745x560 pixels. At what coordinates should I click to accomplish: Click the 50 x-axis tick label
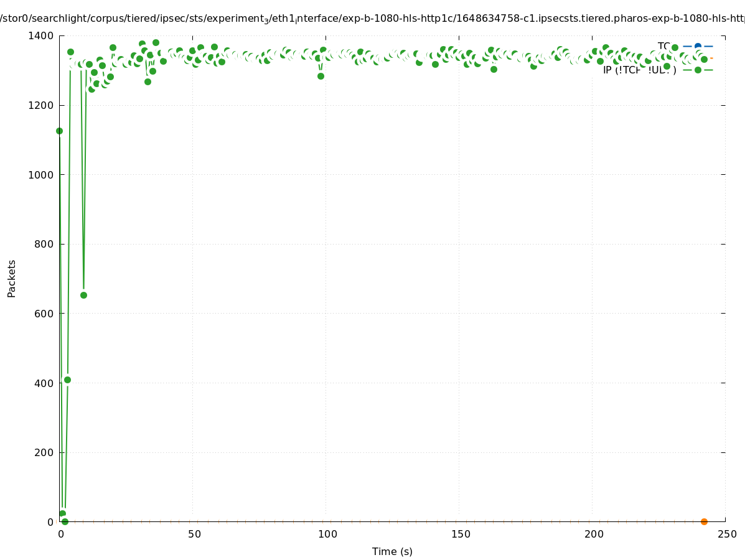[194, 534]
